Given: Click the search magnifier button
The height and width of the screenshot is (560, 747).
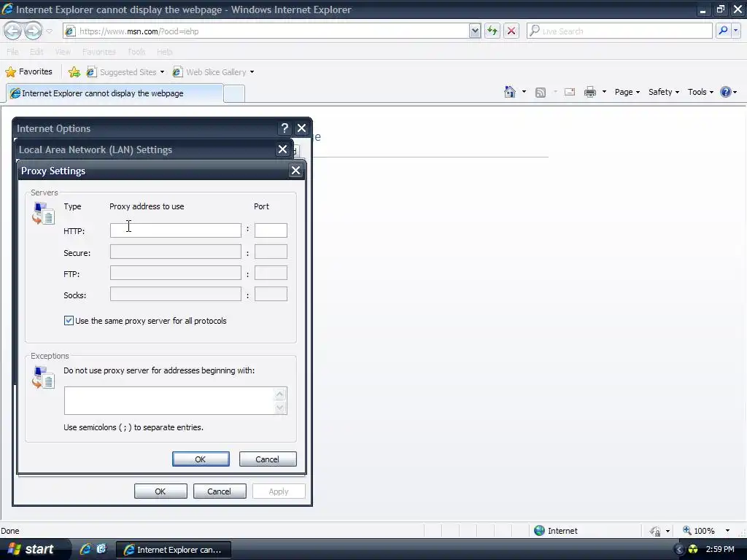Looking at the screenshot, I should pyautogui.click(x=723, y=31).
